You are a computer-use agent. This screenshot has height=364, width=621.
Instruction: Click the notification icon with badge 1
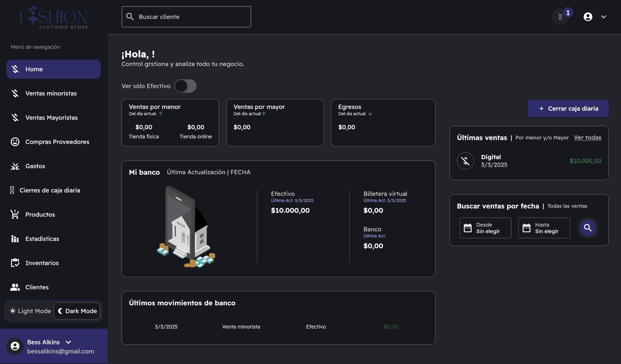point(561,17)
